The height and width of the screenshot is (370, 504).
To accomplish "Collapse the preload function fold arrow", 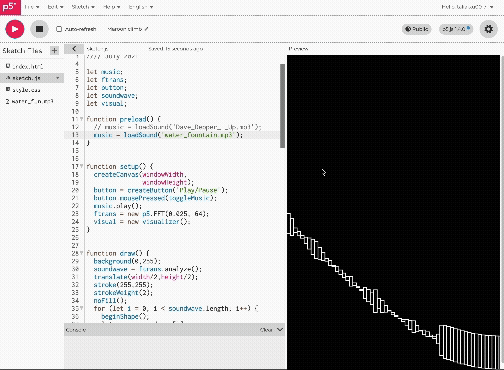I will pos(81,119).
